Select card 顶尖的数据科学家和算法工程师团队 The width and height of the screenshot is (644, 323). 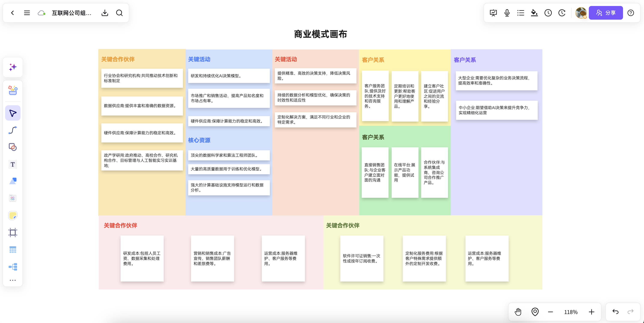229,155
